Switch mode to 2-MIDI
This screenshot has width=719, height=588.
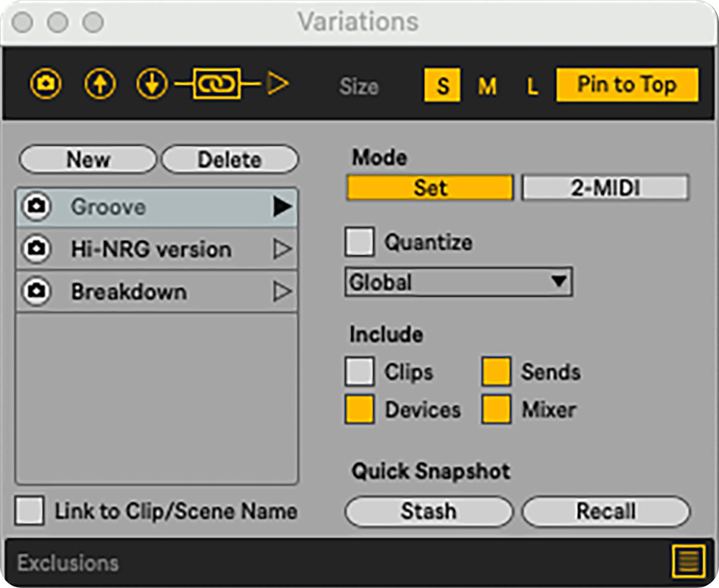coord(605,188)
